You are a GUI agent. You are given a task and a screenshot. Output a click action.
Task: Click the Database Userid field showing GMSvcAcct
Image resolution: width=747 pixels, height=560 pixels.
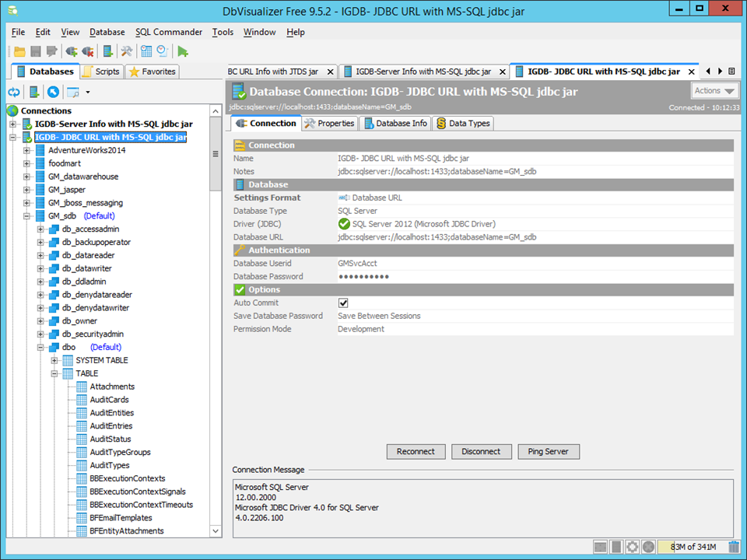coord(535,264)
